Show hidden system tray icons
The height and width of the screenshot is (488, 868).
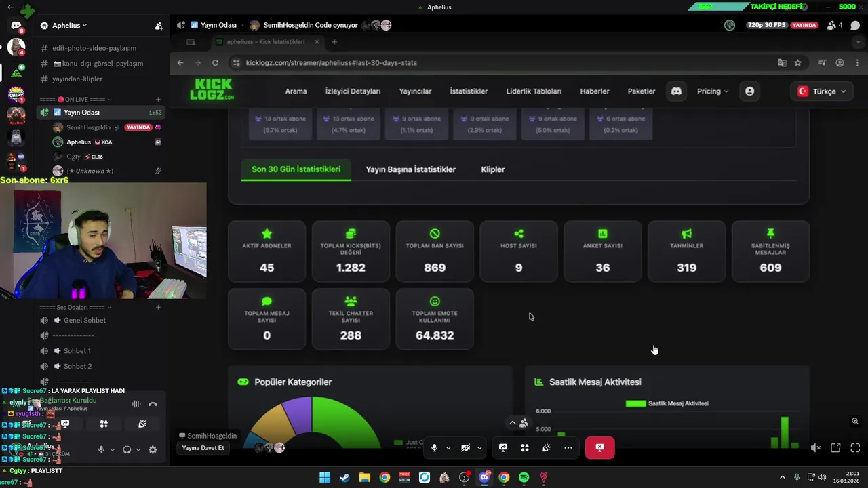(782, 477)
